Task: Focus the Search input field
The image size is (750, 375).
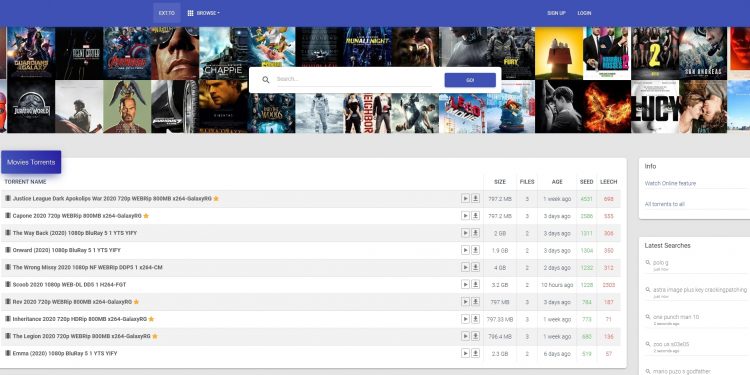Action: click(x=354, y=79)
